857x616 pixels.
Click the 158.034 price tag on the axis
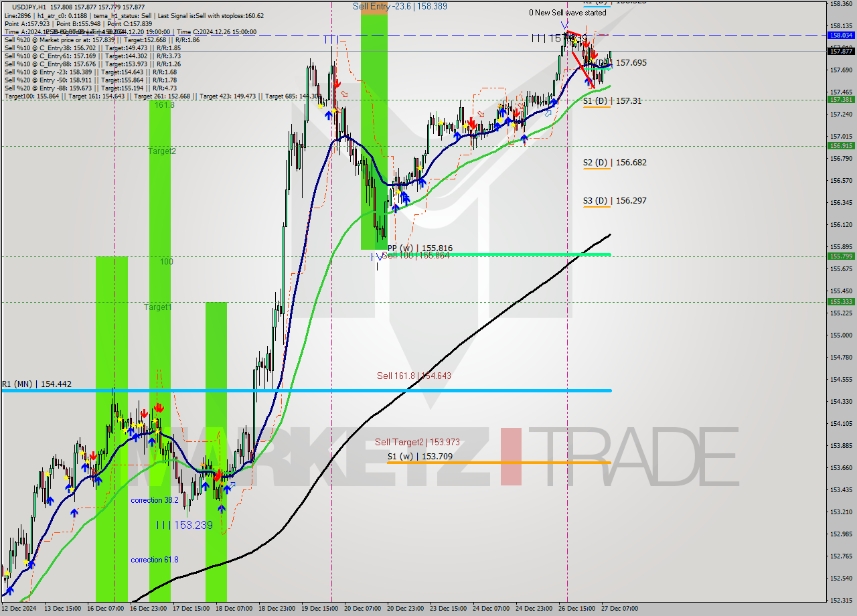point(841,35)
